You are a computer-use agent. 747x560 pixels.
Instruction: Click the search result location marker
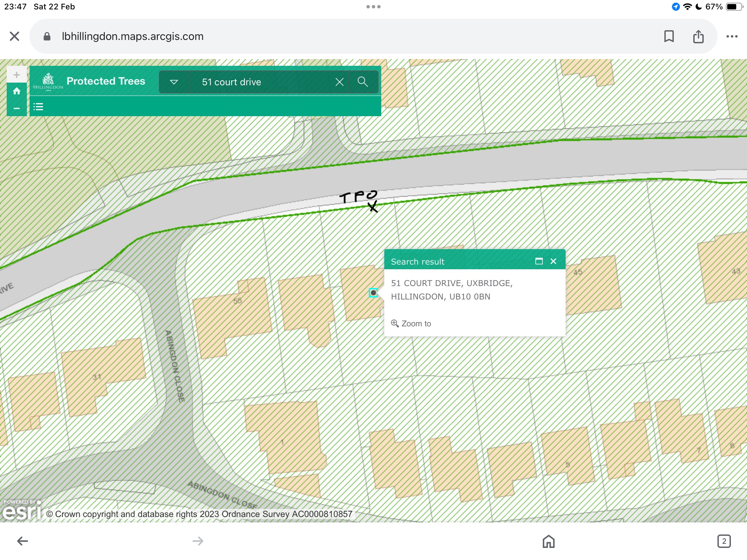point(373,293)
